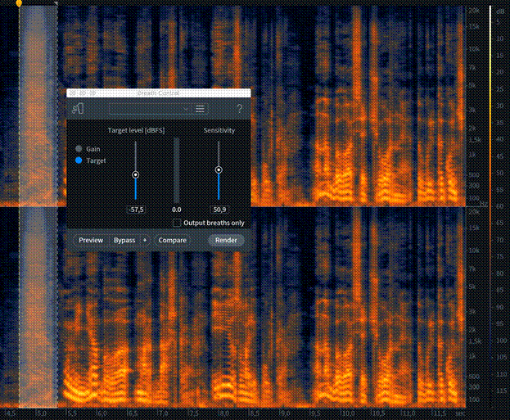Click the Breath Control window title bar
This screenshot has height=420, width=510.
click(x=159, y=93)
